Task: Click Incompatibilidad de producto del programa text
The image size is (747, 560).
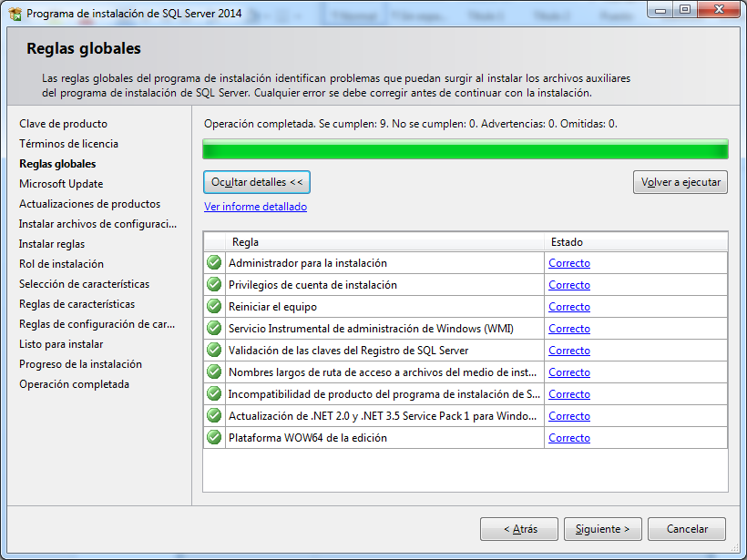Action: pyautogui.click(x=384, y=394)
